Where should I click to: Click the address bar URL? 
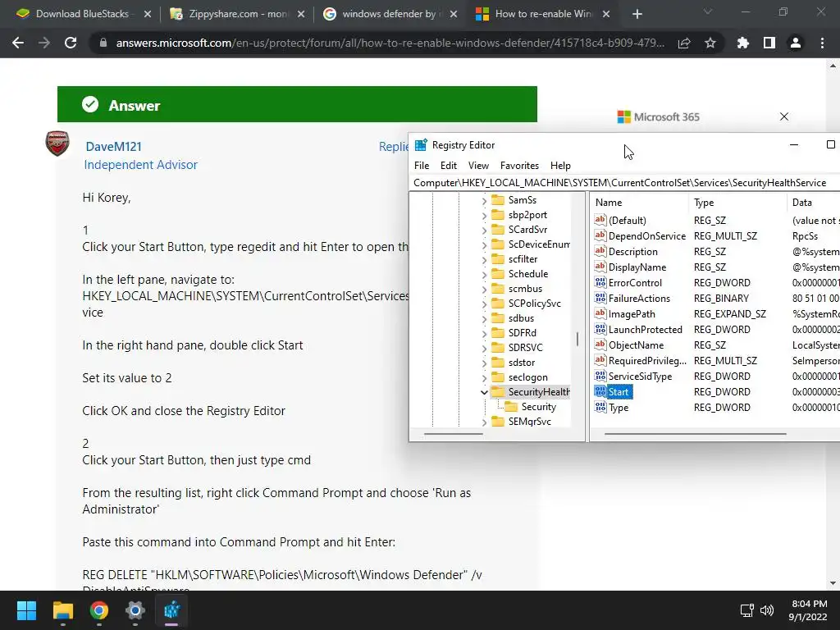click(390, 43)
